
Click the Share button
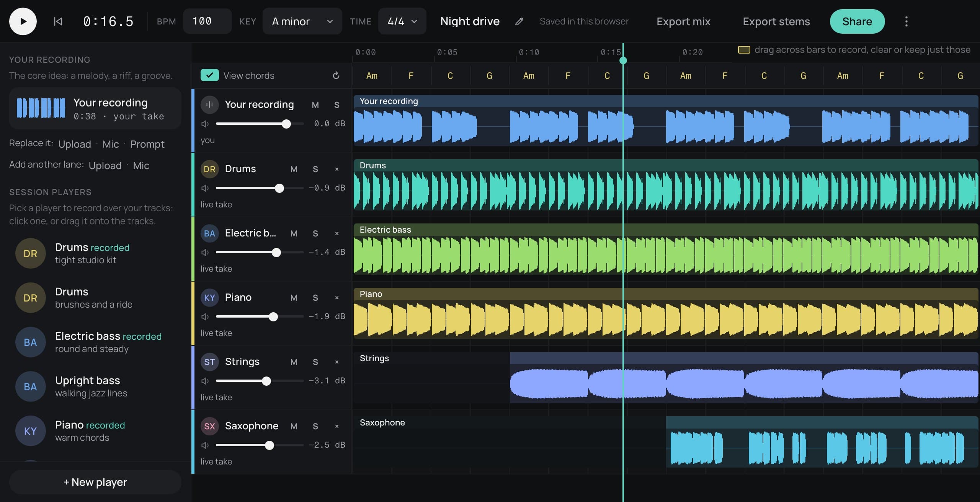click(x=857, y=21)
